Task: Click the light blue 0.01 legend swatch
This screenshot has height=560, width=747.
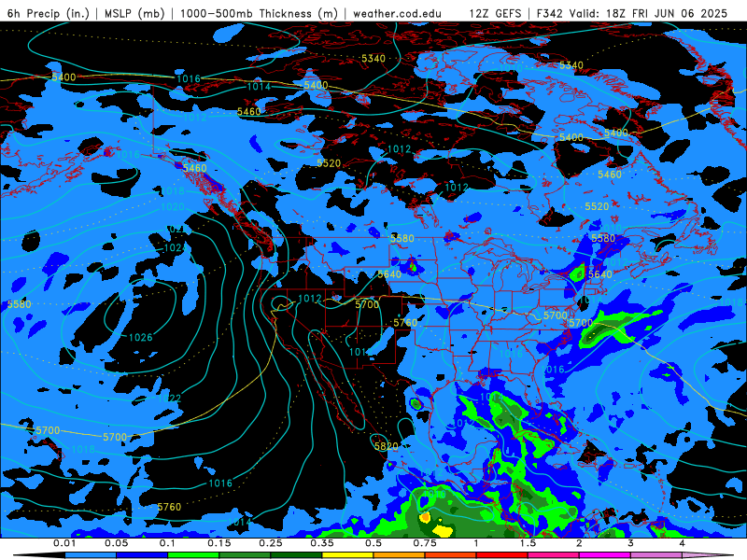Action: [x=90, y=555]
